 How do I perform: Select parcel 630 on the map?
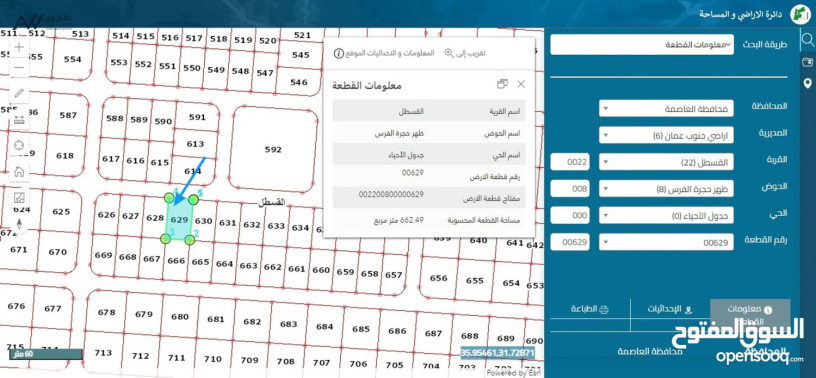point(203,221)
